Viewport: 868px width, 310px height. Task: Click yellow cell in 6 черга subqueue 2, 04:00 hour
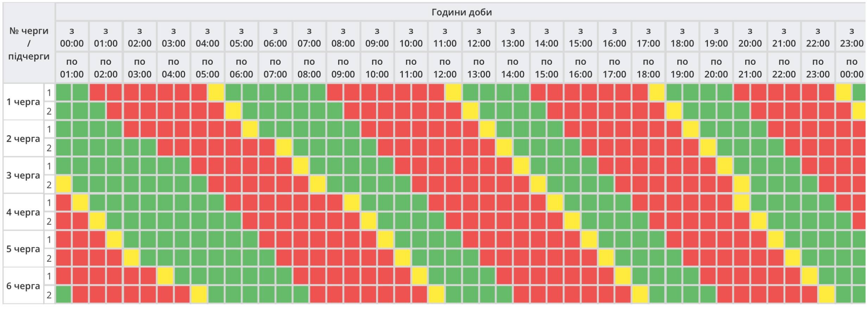(199, 295)
